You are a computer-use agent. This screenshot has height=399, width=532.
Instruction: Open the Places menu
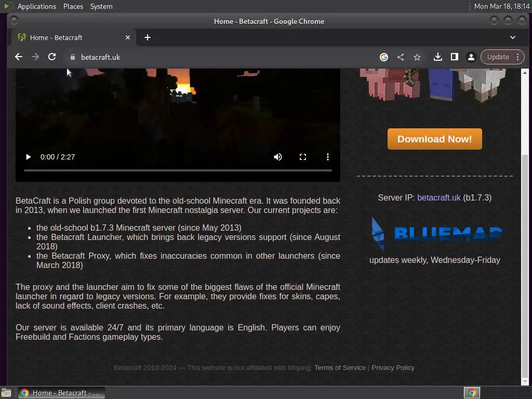(73, 6)
